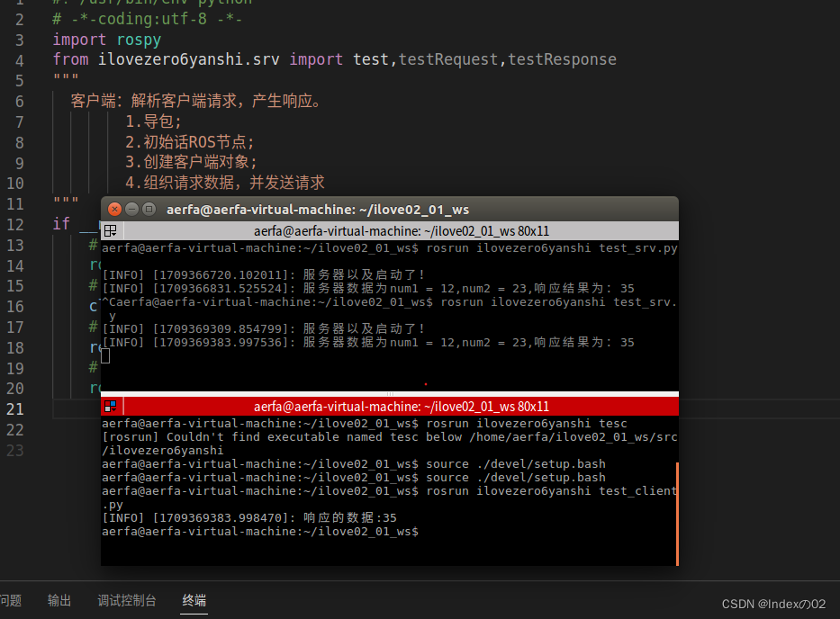
Task: Click the CSDN @Indexの02 watermark text
Action: (774, 604)
